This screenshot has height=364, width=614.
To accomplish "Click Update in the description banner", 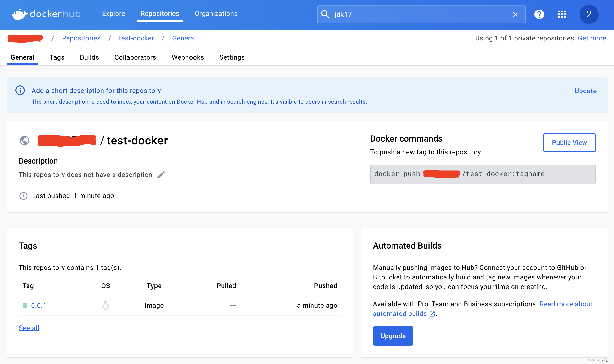I will click(x=586, y=91).
